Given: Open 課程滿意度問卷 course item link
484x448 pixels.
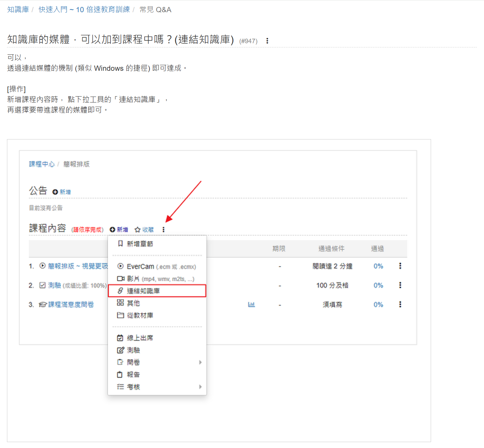Looking at the screenshot, I should click(71, 304).
